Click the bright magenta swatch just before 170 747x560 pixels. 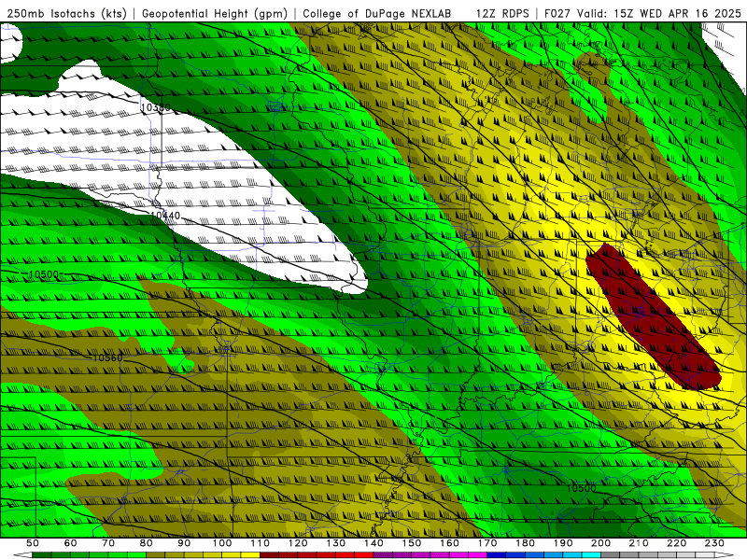click(478, 555)
